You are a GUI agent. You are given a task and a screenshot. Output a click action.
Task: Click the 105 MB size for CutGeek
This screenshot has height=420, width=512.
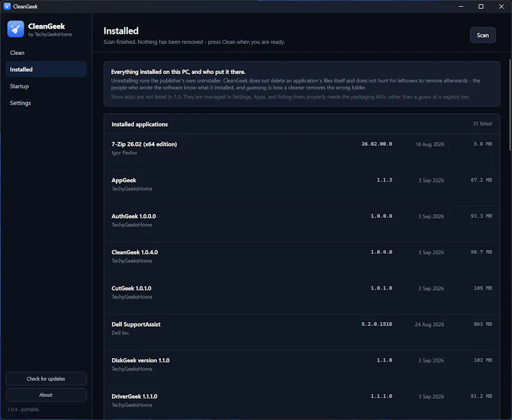click(483, 288)
